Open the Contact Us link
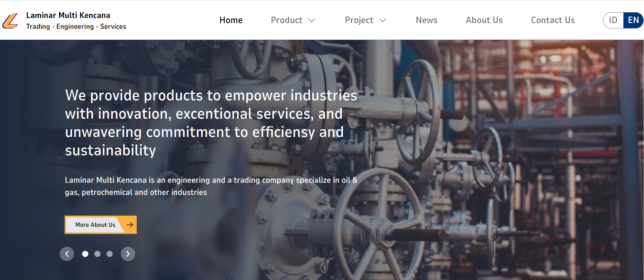 553,20
